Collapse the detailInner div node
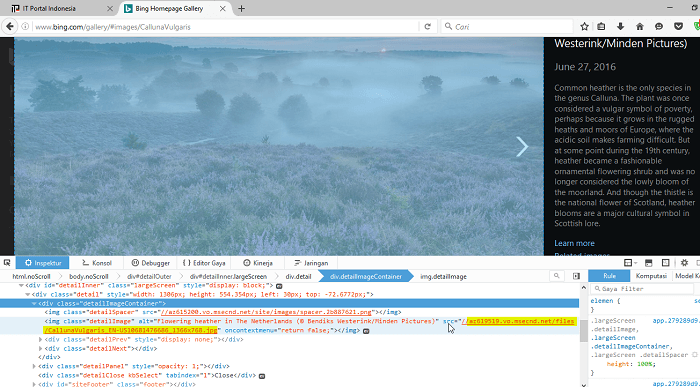 (21, 286)
